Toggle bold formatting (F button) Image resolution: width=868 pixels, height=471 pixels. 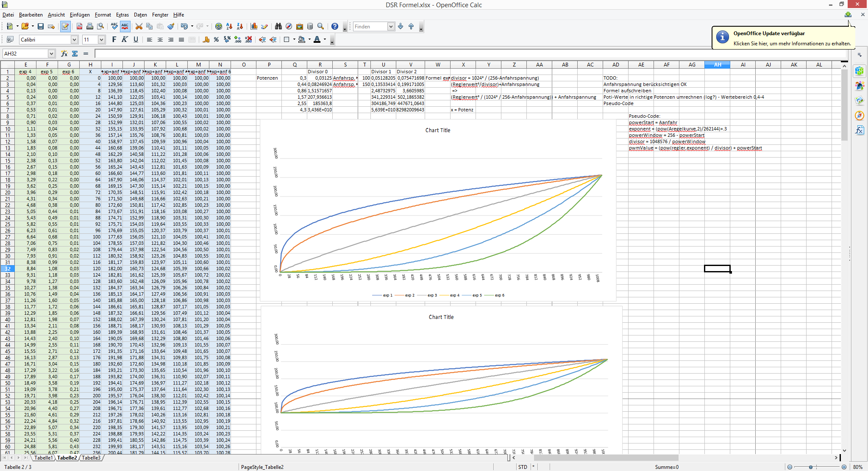(114, 39)
